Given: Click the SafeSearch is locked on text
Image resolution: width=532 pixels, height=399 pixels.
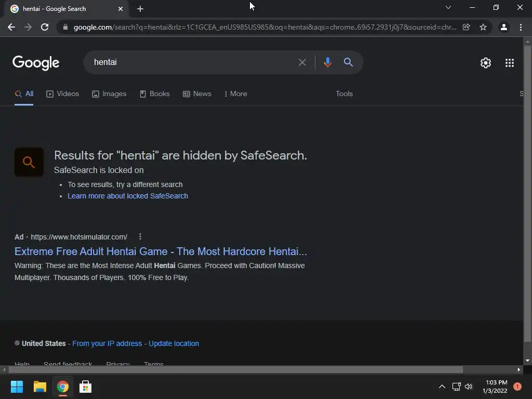Looking at the screenshot, I should pyautogui.click(x=99, y=170).
